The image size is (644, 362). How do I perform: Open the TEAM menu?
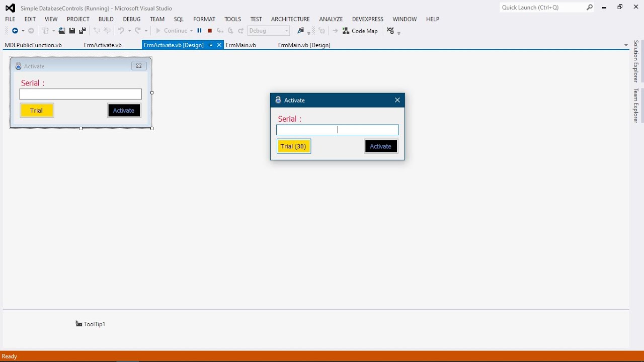tap(157, 19)
